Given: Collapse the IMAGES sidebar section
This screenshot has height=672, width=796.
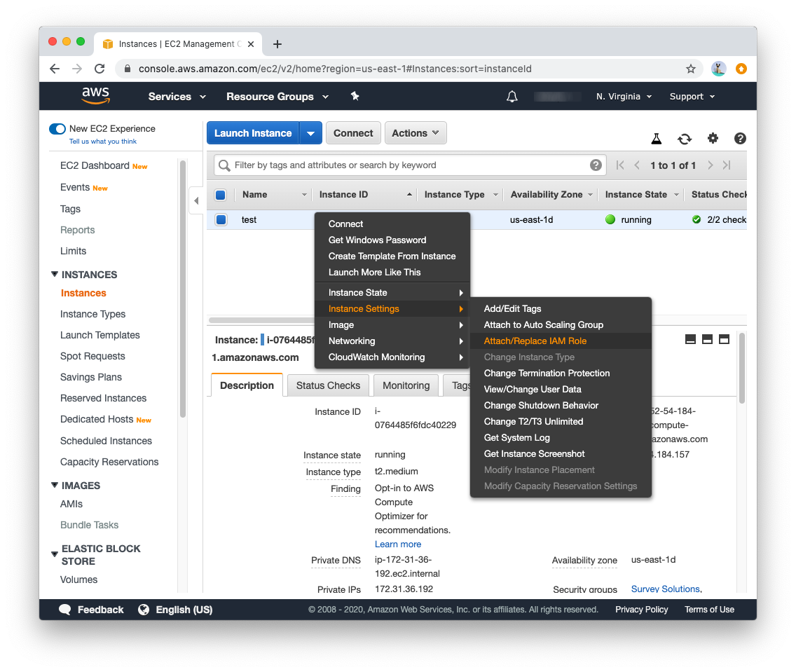Looking at the screenshot, I should [x=55, y=485].
